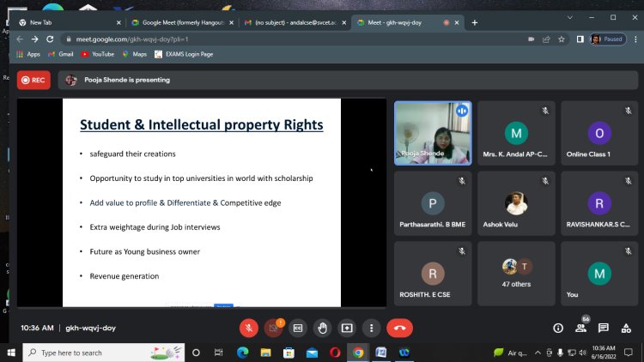The height and width of the screenshot is (362, 644).
Task: Launch Microsoft Edge from taskbar
Action: pyautogui.click(x=242, y=353)
